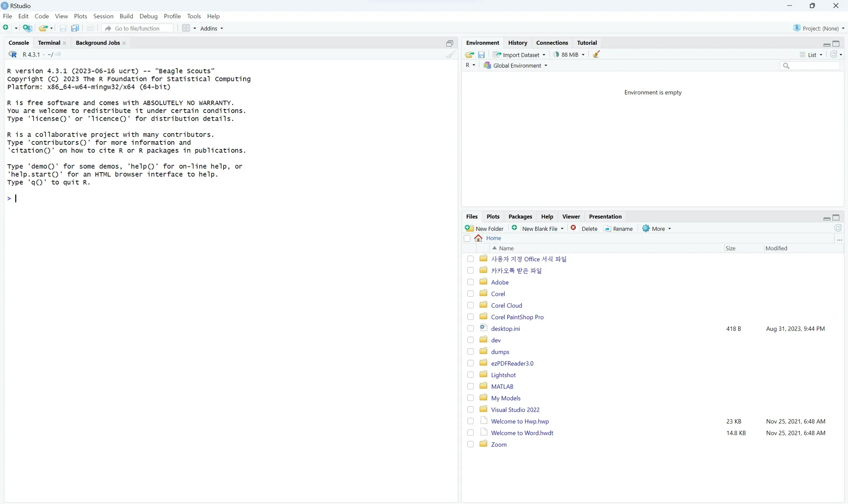The width and height of the screenshot is (848, 504).
Task: Open the 88 MiB memory usage dropdown
Action: pyautogui.click(x=569, y=55)
